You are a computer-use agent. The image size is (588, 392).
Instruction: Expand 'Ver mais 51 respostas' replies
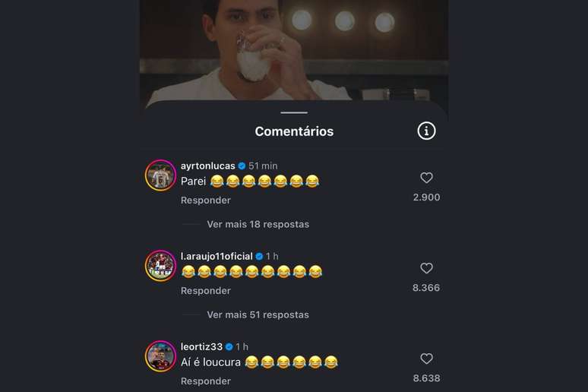click(x=258, y=315)
